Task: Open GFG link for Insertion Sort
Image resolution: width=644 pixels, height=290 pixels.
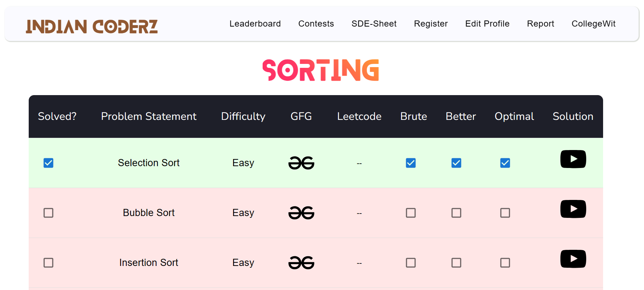Action: (x=301, y=263)
